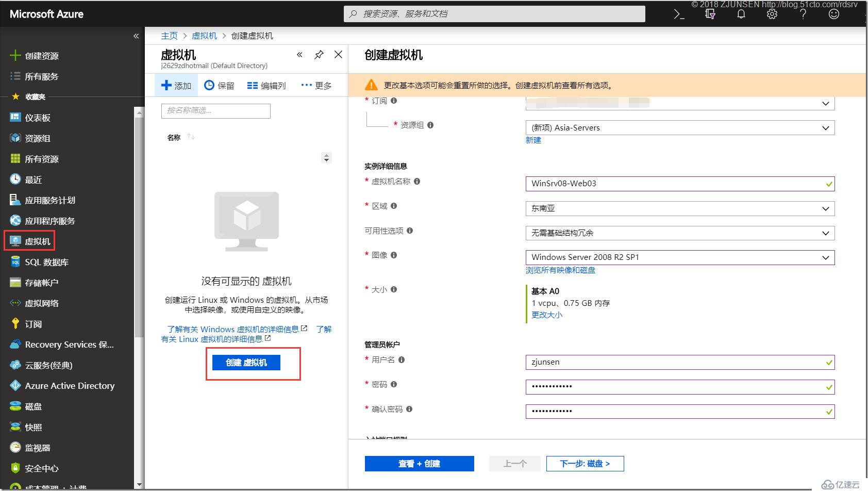Open SQL 数据库 in the sidebar
The height and width of the screenshot is (491, 868).
(x=40, y=262)
